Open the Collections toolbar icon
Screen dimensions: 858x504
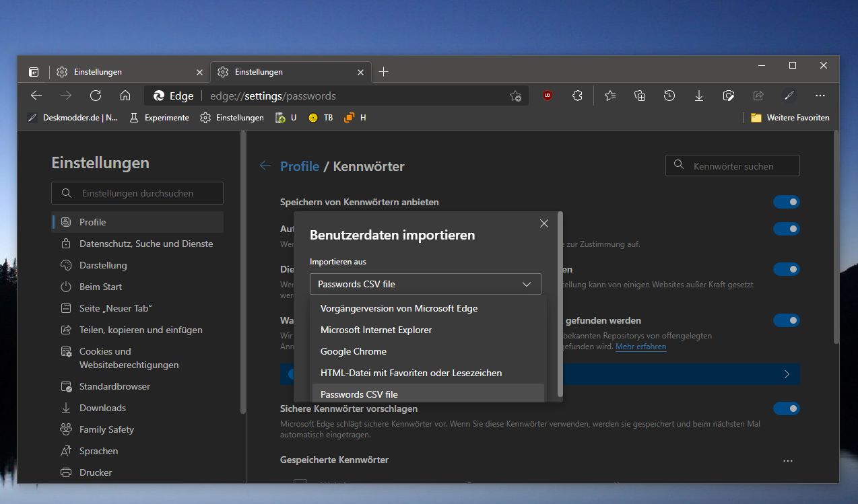[x=640, y=96]
